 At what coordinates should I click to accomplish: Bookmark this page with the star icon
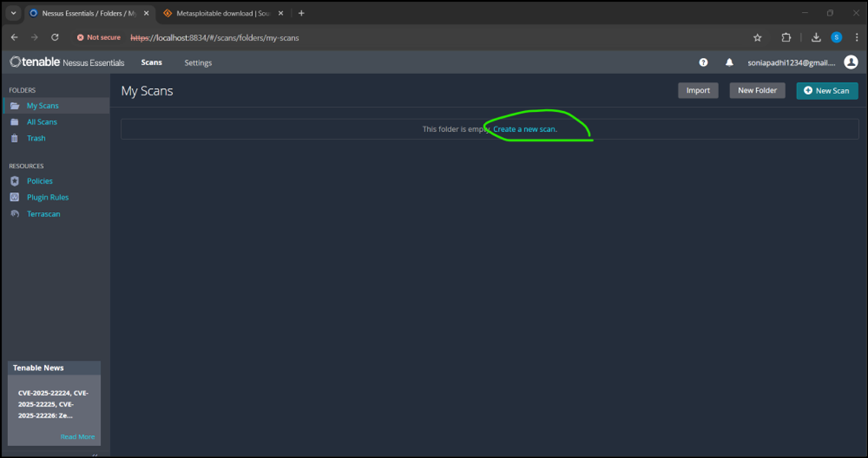[x=758, y=38]
